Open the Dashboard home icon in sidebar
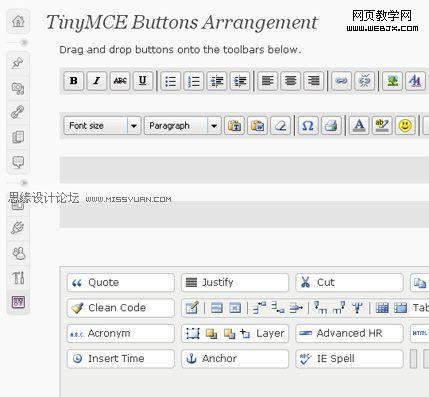The image size is (429, 397). (18, 22)
